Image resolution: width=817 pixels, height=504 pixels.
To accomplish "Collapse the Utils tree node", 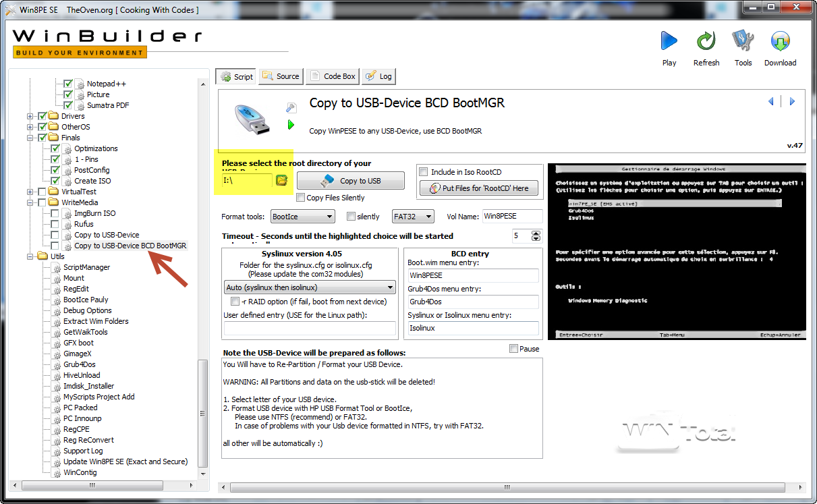I will pyautogui.click(x=30, y=256).
